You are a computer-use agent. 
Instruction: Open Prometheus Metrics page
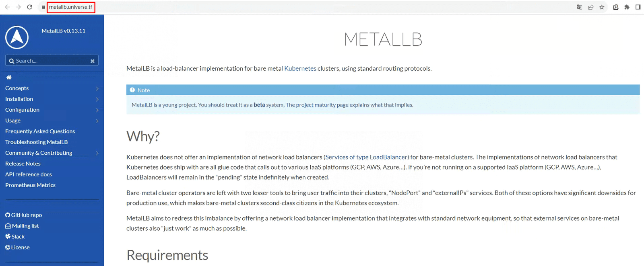pos(30,185)
